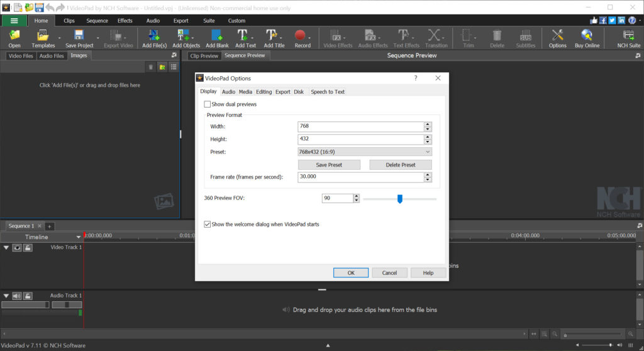This screenshot has width=644, height=351.
Task: Click the Twitter share icon
Action: click(x=612, y=20)
